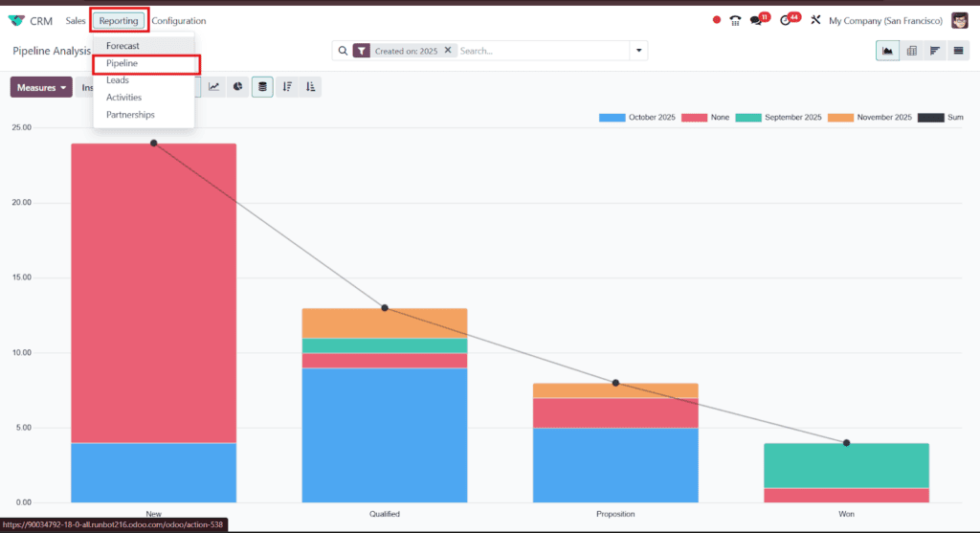Toggle ascending sort order

tap(310, 87)
